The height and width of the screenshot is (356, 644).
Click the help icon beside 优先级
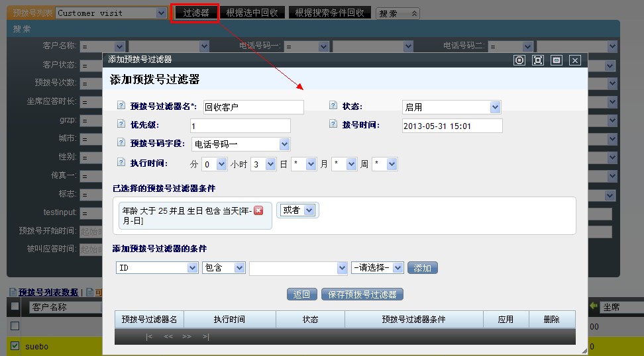pyautogui.click(x=121, y=124)
